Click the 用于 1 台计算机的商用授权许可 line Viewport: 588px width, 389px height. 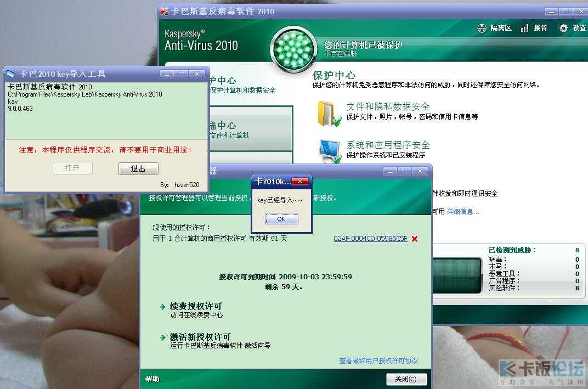(220, 239)
